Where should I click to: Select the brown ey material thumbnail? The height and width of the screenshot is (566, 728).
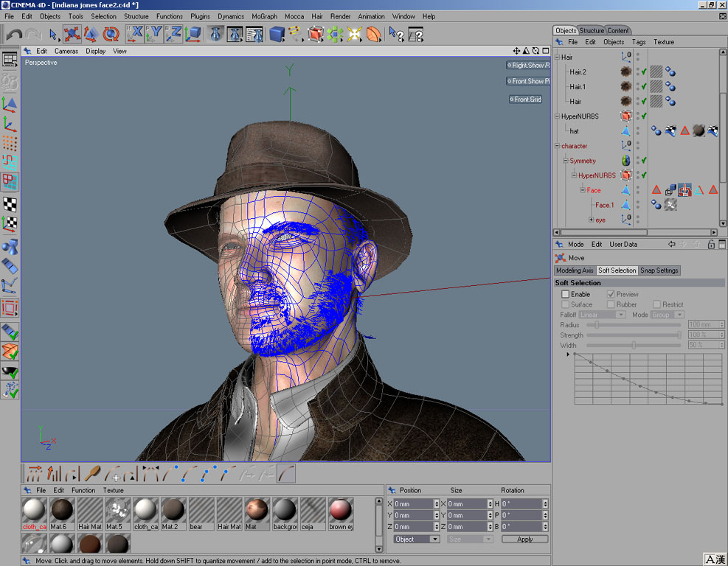pos(341,514)
